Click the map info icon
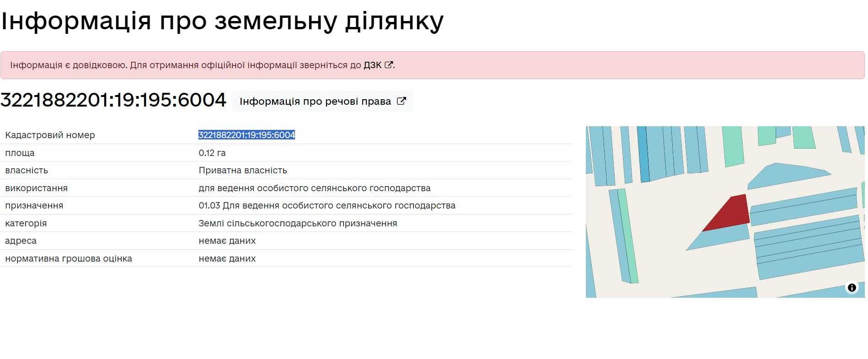 tap(852, 288)
